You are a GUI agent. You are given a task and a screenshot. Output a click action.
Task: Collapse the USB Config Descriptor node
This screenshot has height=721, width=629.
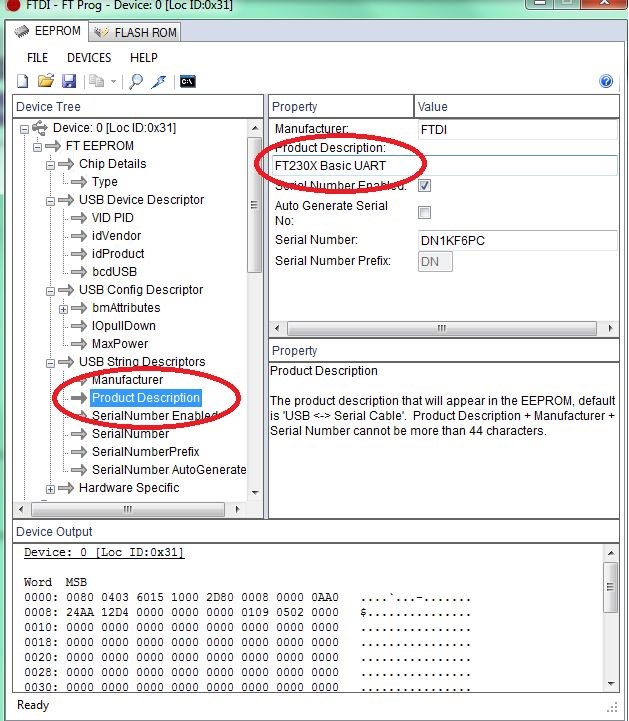51,291
